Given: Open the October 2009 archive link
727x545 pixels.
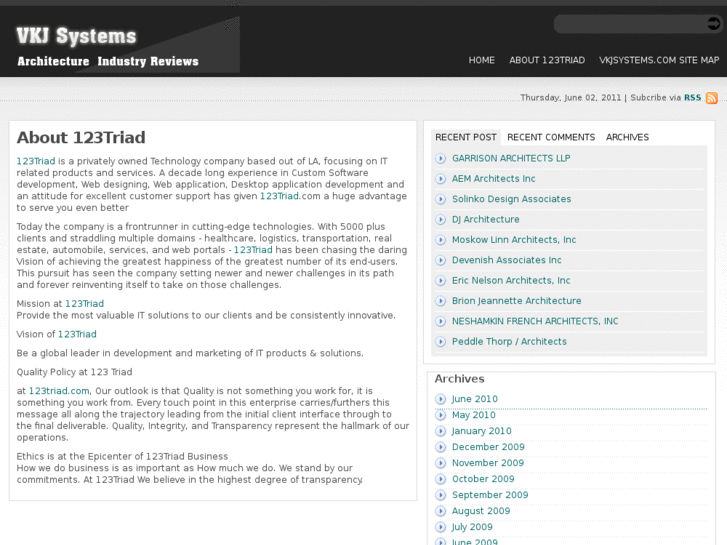Looking at the screenshot, I should point(483,479).
